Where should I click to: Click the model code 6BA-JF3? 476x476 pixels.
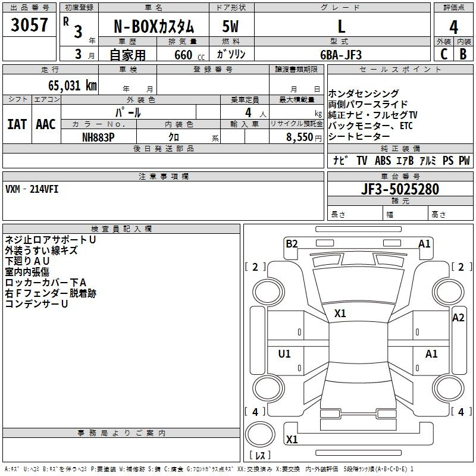tap(341, 55)
